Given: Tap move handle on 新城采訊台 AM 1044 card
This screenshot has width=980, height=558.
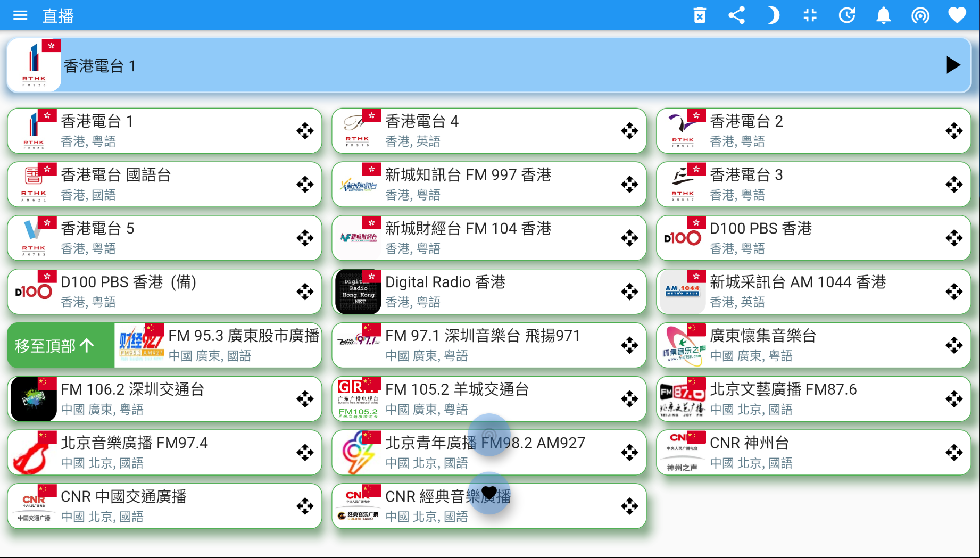Looking at the screenshot, I should (954, 292).
